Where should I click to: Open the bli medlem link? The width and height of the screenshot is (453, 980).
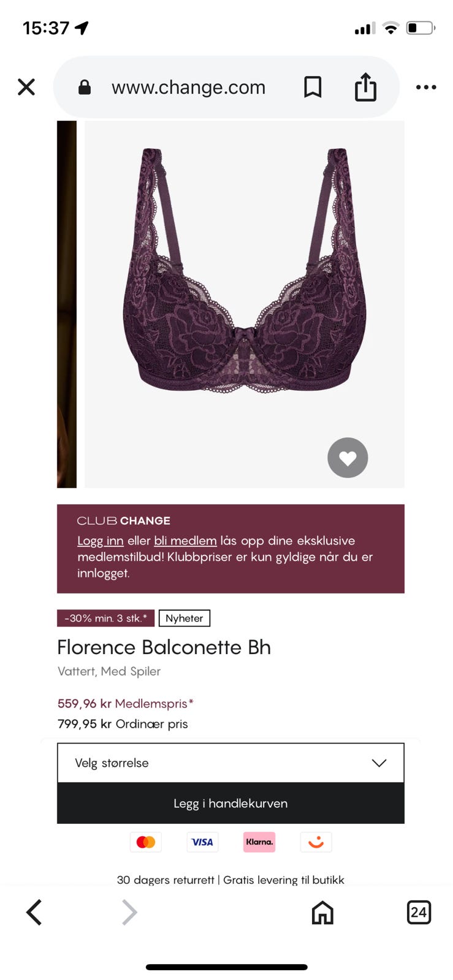185,541
